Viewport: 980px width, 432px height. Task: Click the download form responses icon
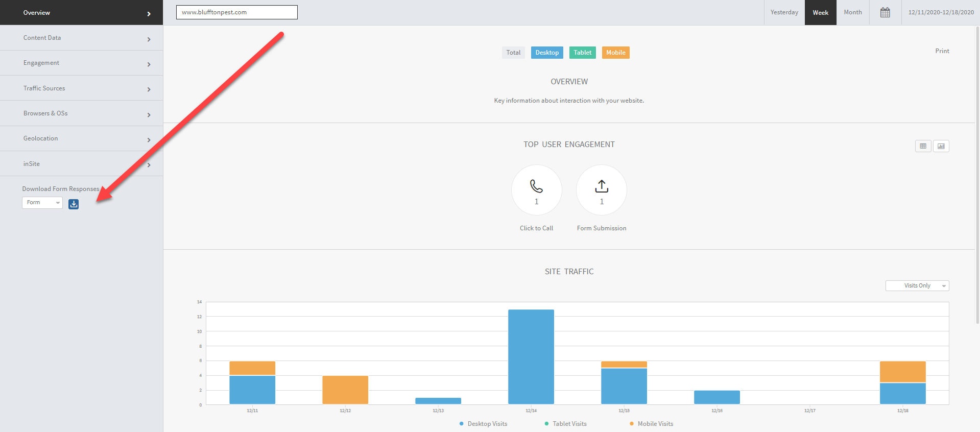(74, 204)
